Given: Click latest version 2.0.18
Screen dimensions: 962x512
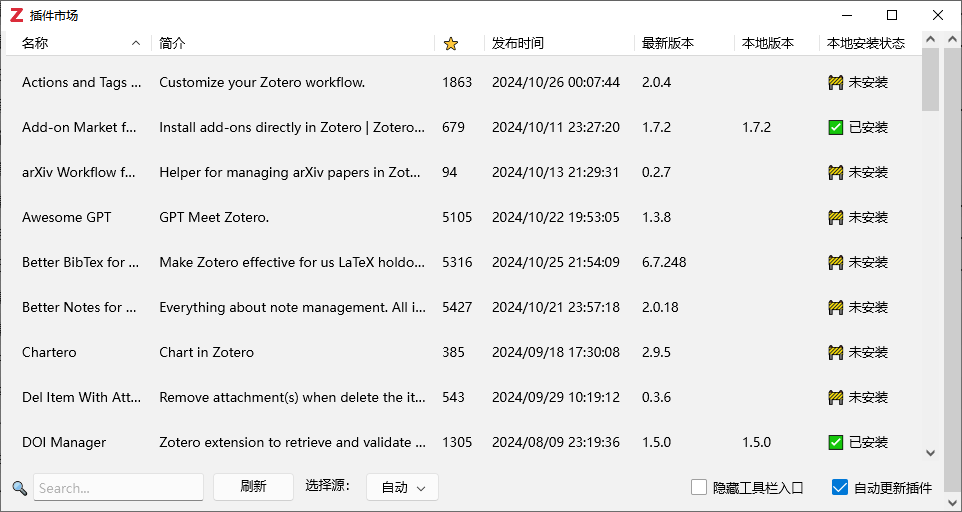Looking at the screenshot, I should pos(660,307).
